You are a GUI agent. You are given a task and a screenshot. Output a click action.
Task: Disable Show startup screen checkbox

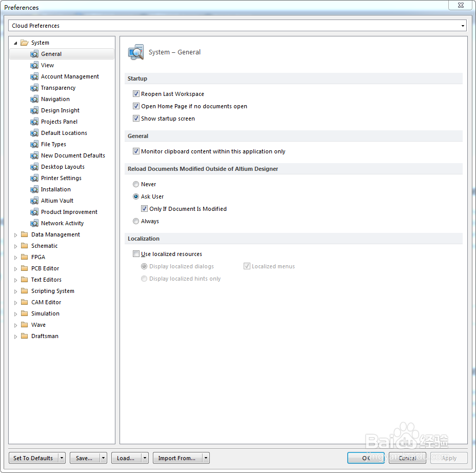click(136, 119)
